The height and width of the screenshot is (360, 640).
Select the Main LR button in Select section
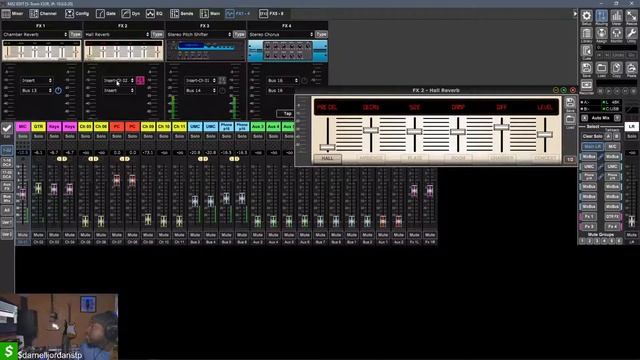click(x=593, y=147)
